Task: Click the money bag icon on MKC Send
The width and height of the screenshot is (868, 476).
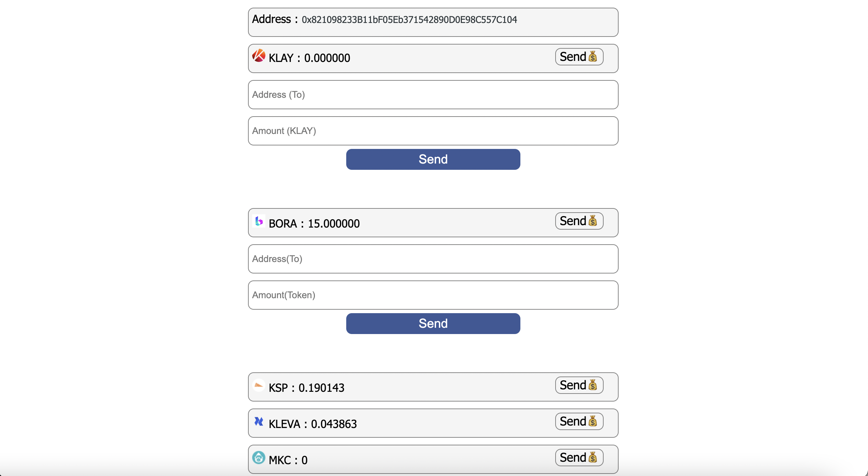Action: point(593,458)
